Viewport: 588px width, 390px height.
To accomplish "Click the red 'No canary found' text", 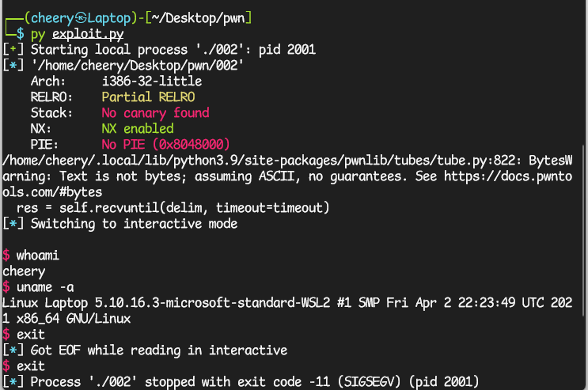I will click(155, 113).
